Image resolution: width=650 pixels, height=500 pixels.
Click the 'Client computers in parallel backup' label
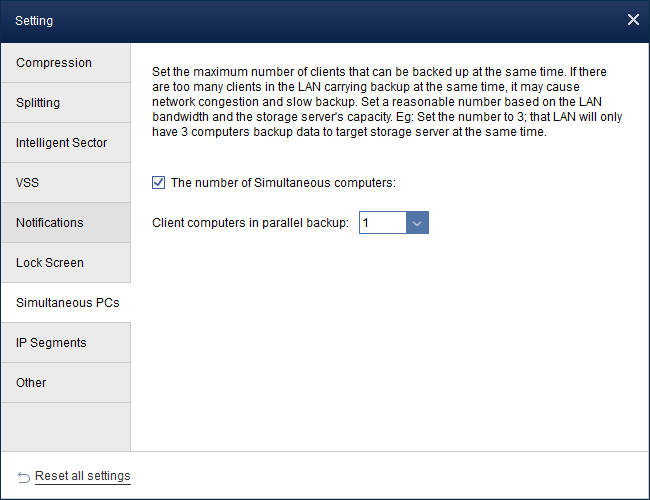pyautogui.click(x=250, y=223)
